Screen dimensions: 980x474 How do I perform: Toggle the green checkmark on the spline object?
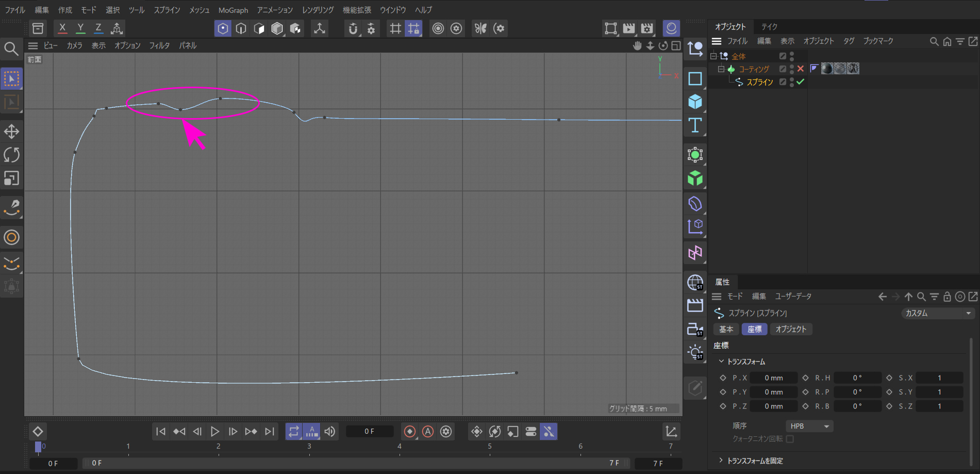click(800, 82)
